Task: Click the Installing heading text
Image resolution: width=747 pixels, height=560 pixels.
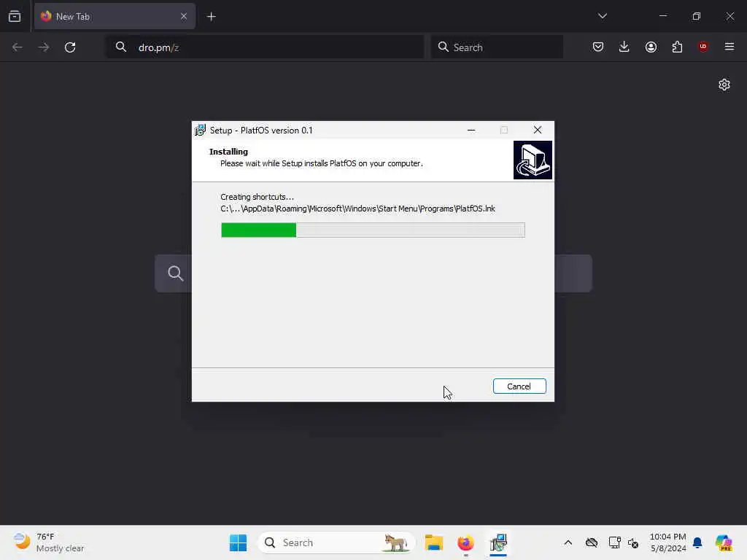Action: [x=228, y=152]
